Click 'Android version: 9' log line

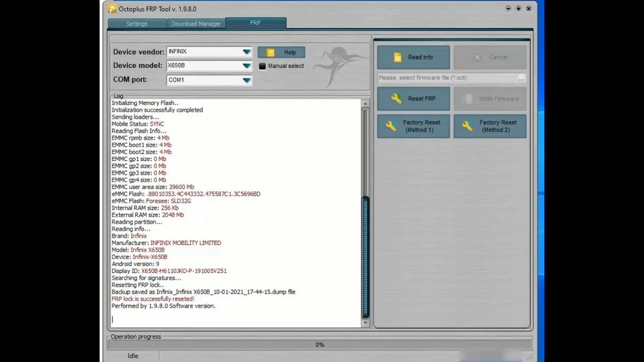click(x=135, y=263)
